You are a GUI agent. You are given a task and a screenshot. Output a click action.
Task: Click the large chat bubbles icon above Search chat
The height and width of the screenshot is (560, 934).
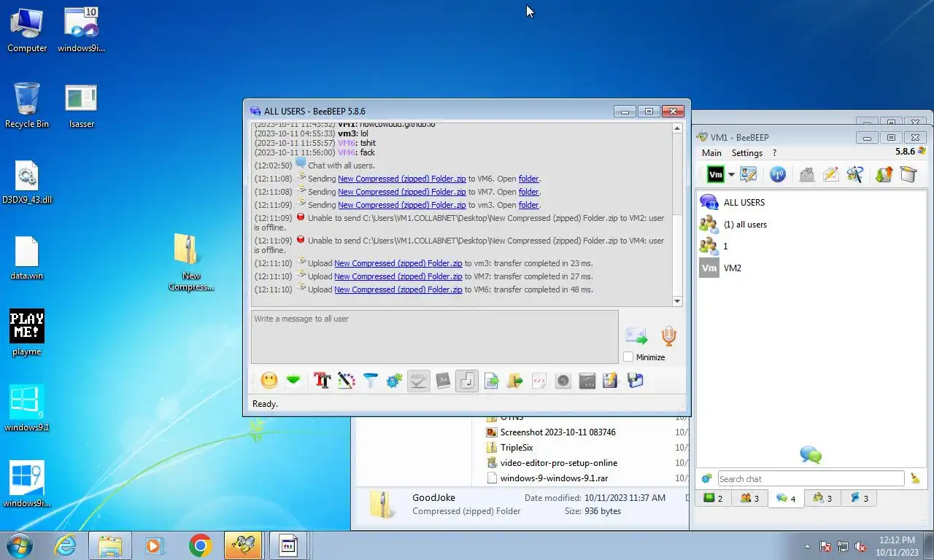click(811, 455)
